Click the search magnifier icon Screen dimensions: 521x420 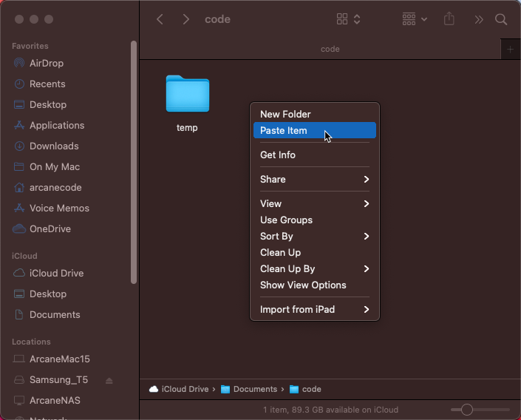tap(501, 19)
